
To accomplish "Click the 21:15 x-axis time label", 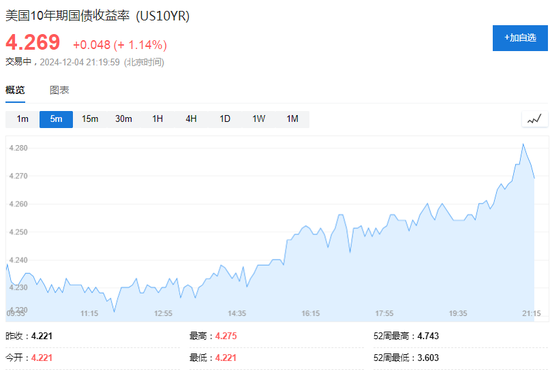I will (x=531, y=313).
